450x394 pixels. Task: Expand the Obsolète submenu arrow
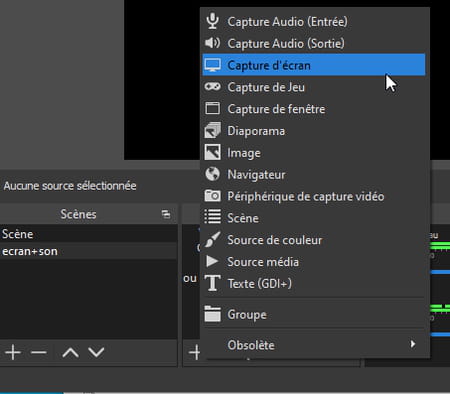413,344
